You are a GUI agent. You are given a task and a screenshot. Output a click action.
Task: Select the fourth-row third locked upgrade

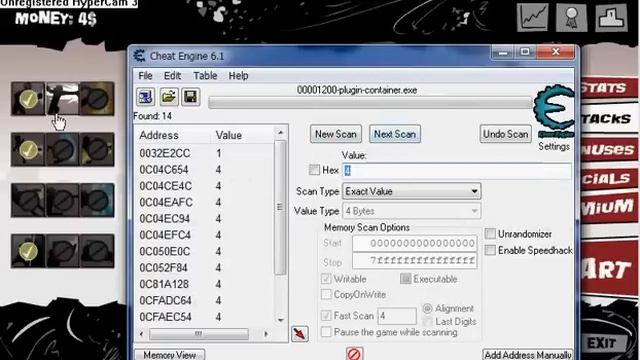(97, 251)
